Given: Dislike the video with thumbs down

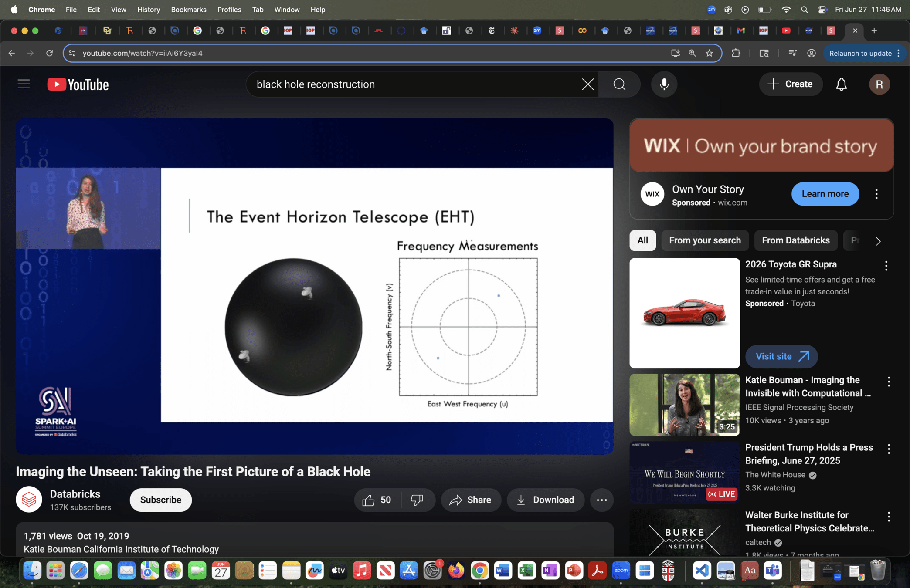Looking at the screenshot, I should 417,500.
